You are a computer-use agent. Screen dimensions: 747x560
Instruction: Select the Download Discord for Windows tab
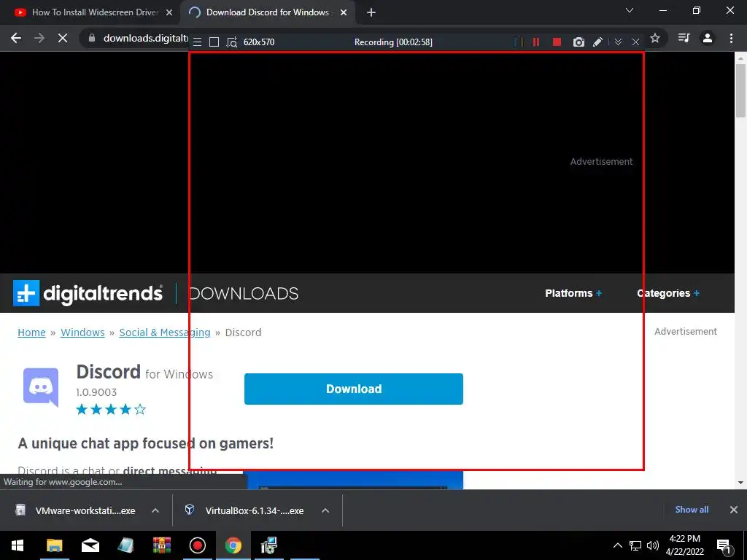(x=268, y=12)
